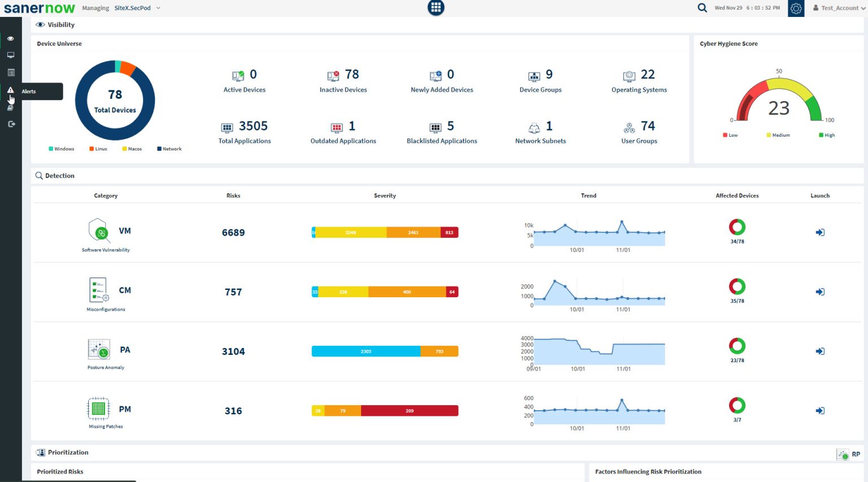The height and width of the screenshot is (482, 868).
Task: Toggle the Medium legend of hygiene score
Action: [x=778, y=135]
